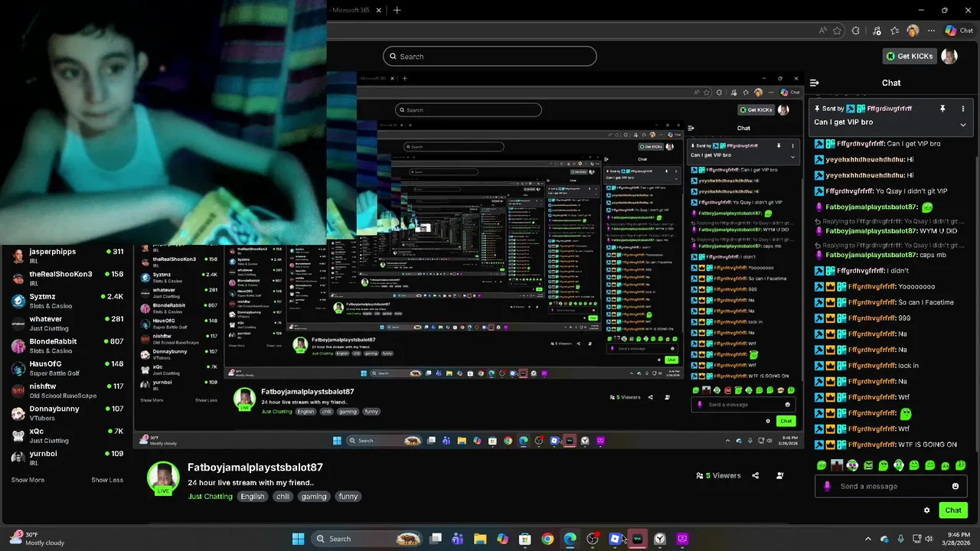
Task: Open the weather widget showing 30°F
Action: pyautogui.click(x=35, y=539)
